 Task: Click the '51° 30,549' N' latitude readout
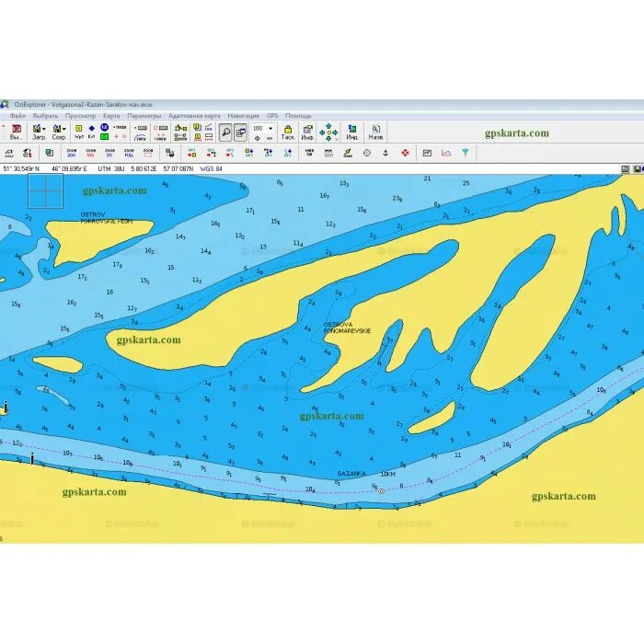(21, 168)
